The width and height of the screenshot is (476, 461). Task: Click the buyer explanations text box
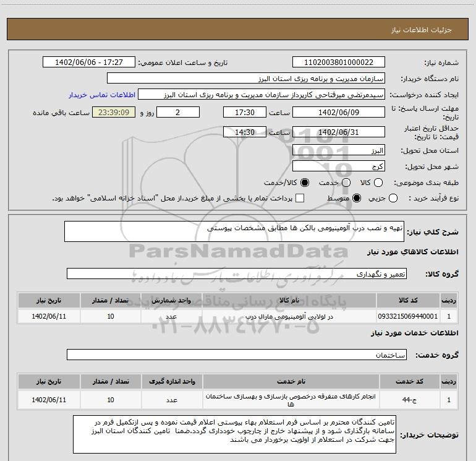(x=235, y=434)
